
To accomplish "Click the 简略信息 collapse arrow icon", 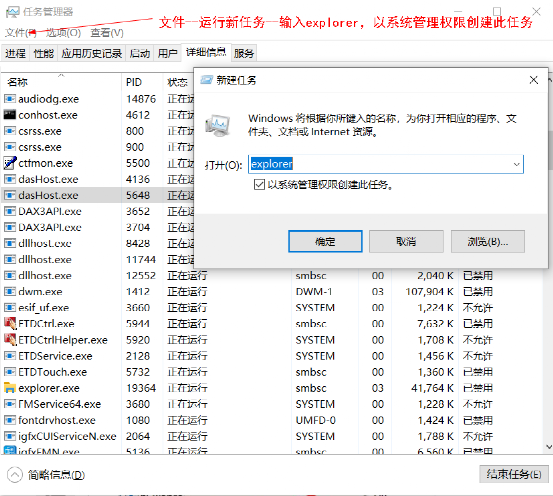I will pos(14,475).
